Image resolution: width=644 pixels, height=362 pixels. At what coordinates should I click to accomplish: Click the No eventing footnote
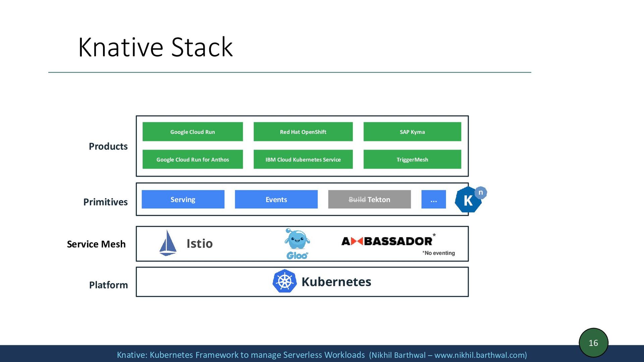coord(438,253)
